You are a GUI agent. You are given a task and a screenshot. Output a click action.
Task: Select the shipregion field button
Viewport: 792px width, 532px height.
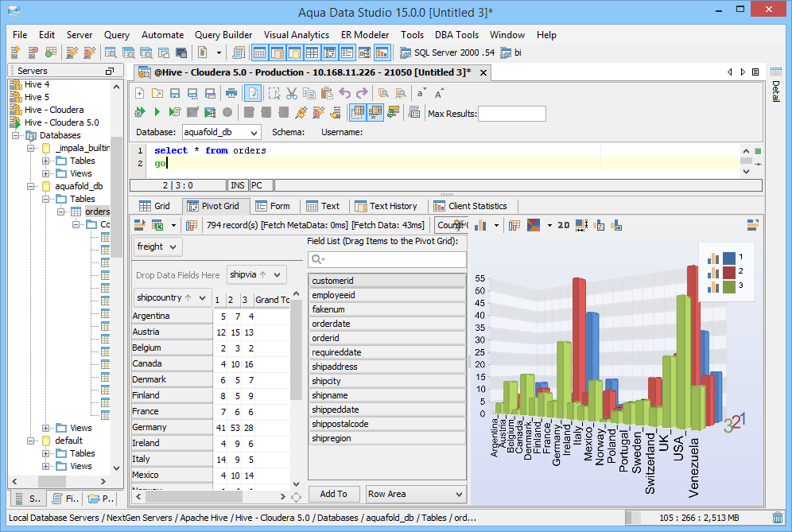pyautogui.click(x=387, y=438)
